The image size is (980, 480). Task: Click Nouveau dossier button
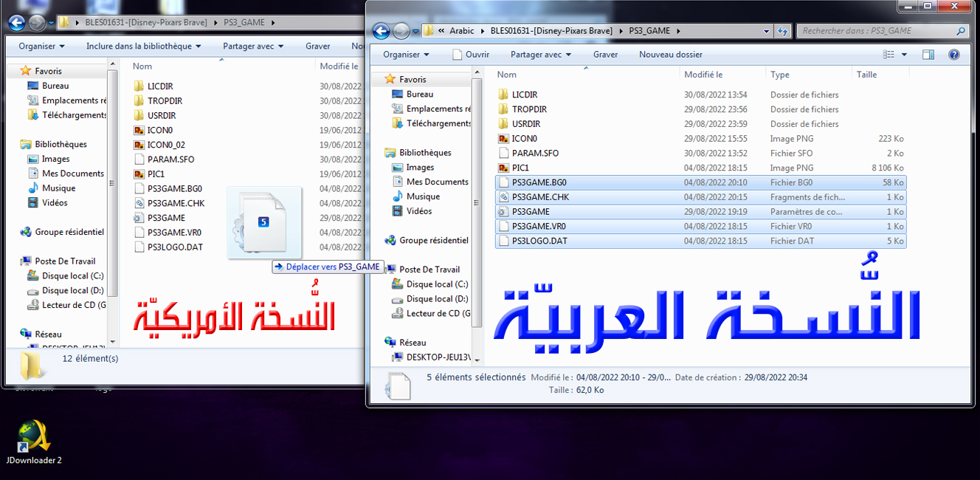(x=670, y=55)
